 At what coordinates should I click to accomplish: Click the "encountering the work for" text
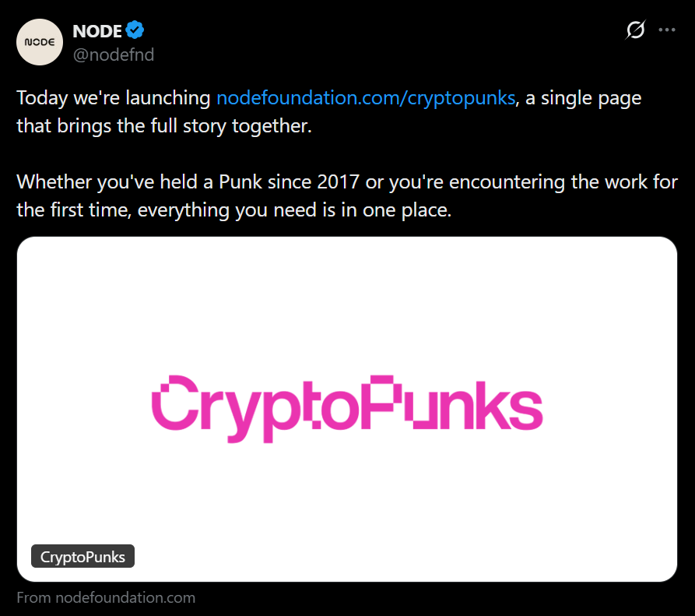coord(563,182)
